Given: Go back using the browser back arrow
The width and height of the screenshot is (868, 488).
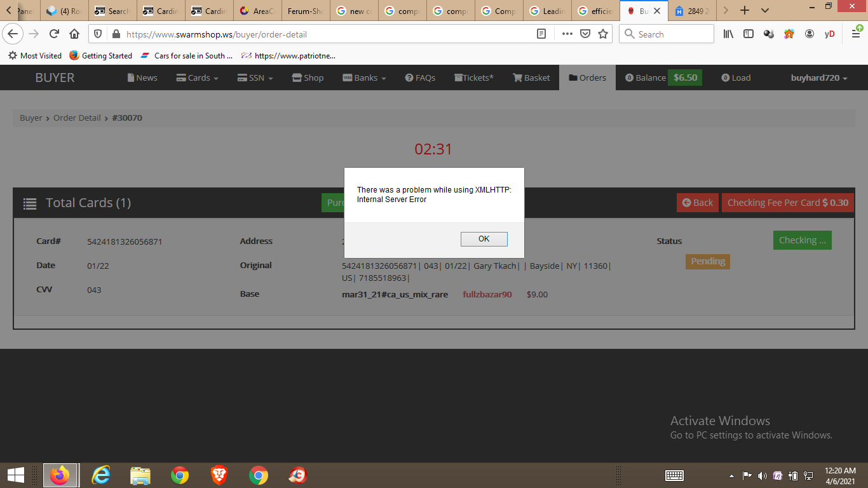Looking at the screenshot, I should coord(13,34).
